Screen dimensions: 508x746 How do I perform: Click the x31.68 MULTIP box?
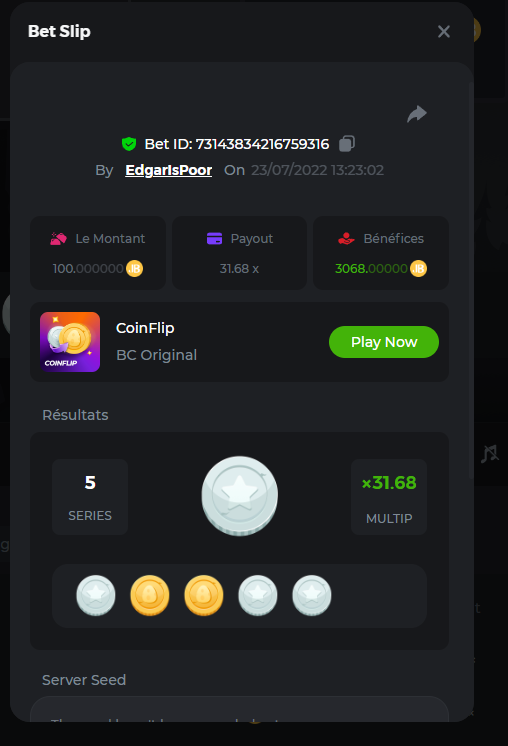click(x=389, y=497)
